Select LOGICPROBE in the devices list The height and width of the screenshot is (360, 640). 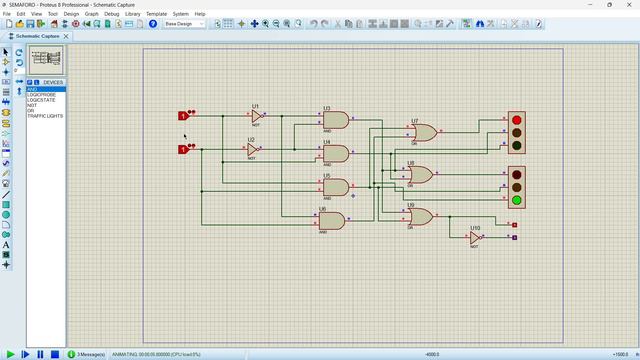[x=46, y=95]
